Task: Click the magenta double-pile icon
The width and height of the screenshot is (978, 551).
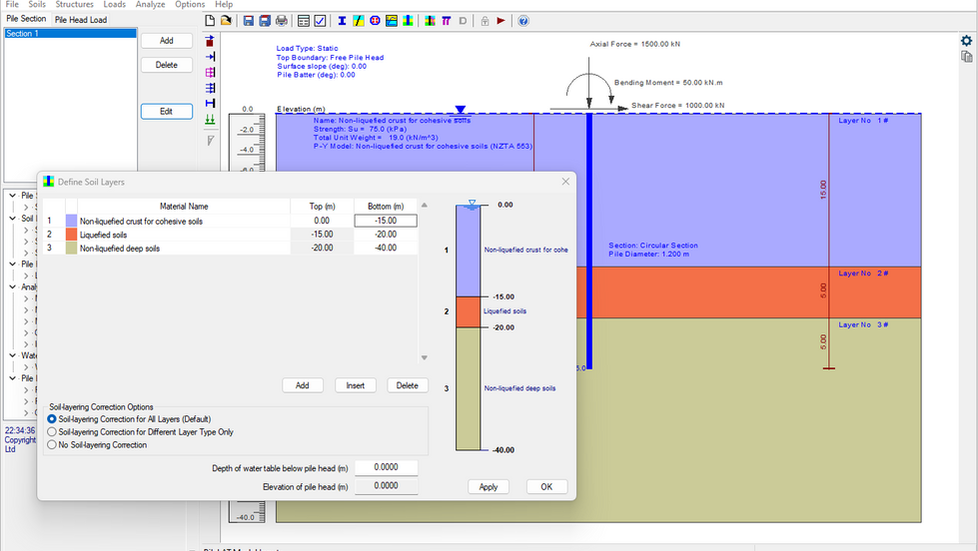Action: (x=446, y=21)
